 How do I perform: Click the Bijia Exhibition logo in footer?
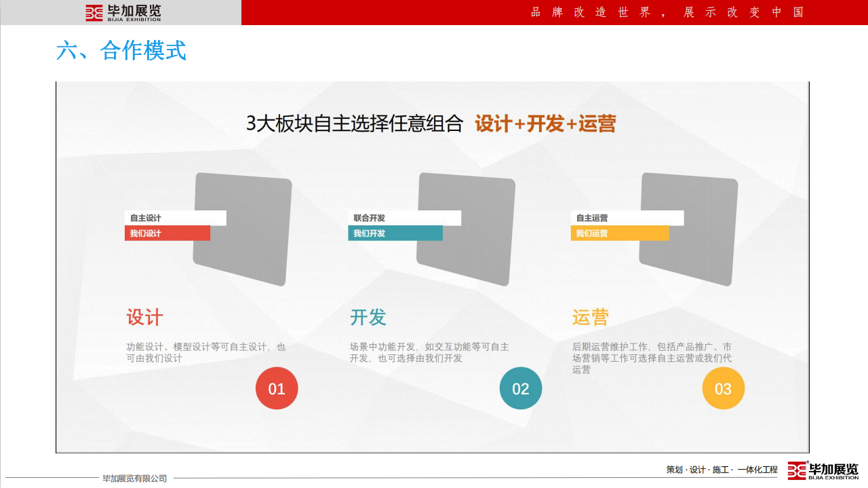823,470
